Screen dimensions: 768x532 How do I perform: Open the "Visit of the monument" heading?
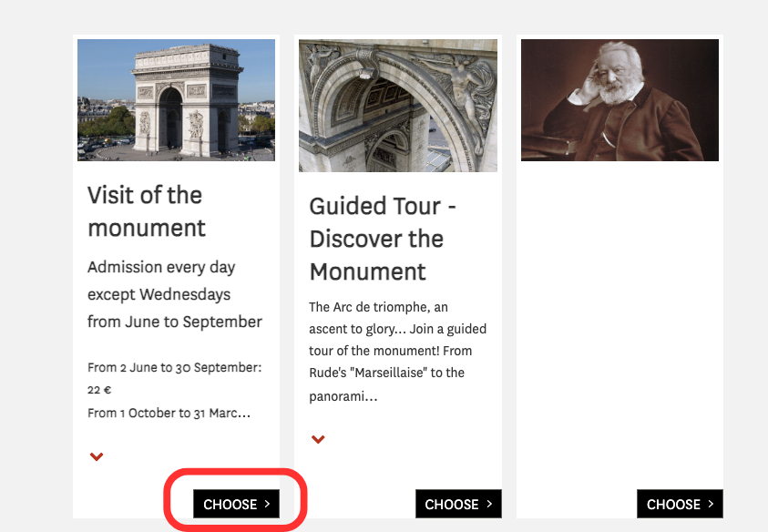coord(145,211)
